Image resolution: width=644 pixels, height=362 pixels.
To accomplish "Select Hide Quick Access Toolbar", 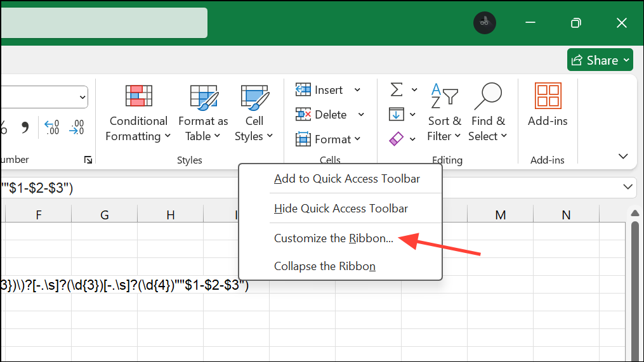I will tap(341, 209).
